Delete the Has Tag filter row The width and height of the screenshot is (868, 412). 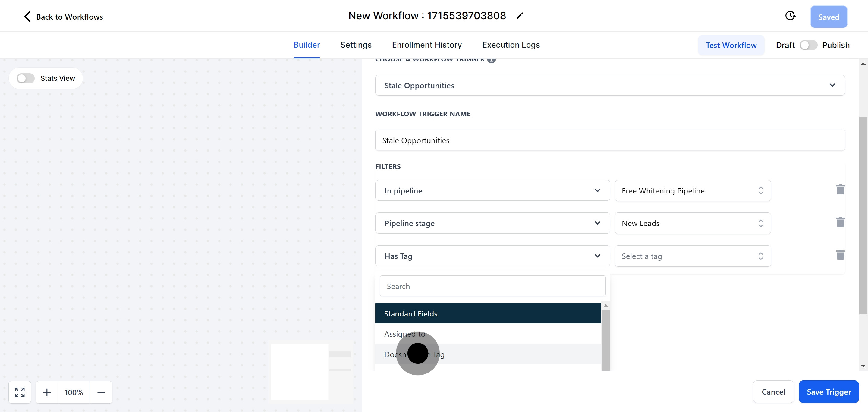840,255
